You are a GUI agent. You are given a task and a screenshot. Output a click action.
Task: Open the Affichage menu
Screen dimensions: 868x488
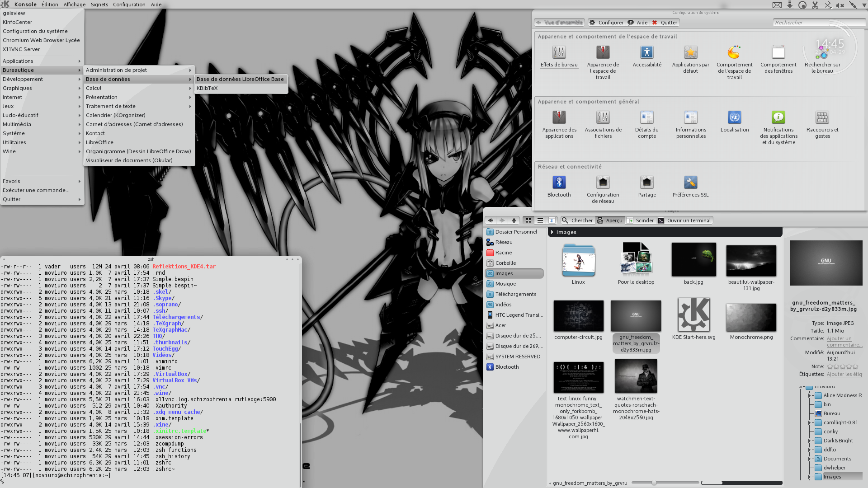(x=75, y=5)
